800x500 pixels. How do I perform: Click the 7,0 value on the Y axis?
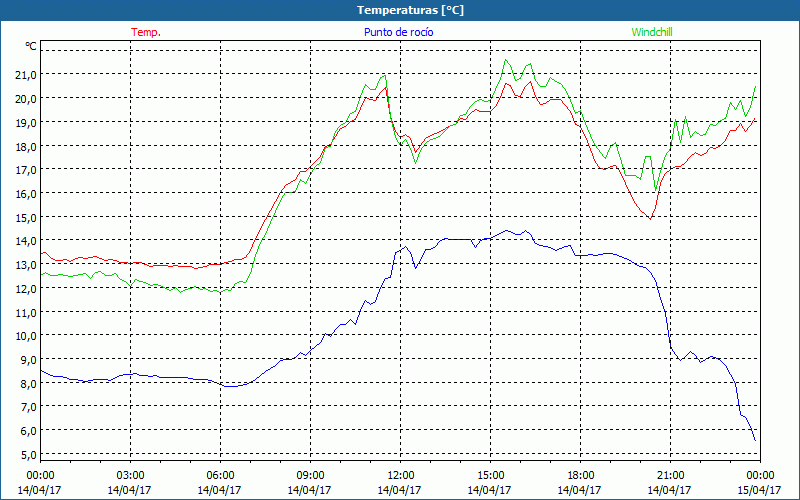tap(29, 407)
